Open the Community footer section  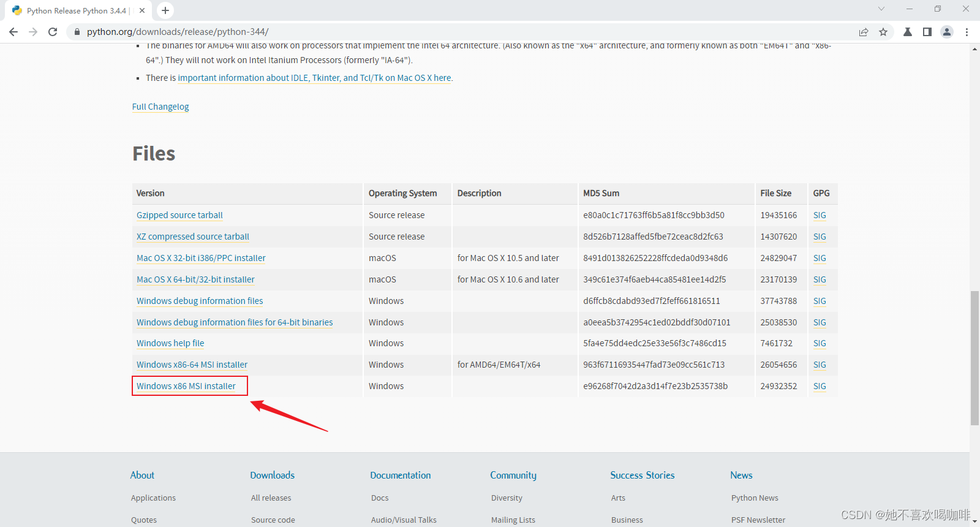(x=513, y=475)
